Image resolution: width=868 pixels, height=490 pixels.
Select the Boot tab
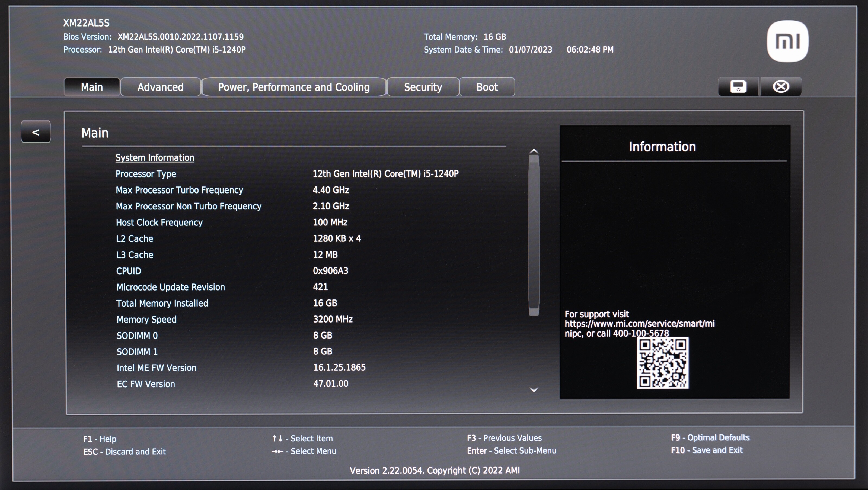(x=487, y=87)
